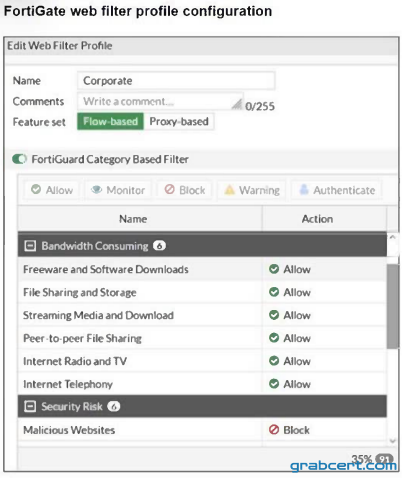Click the Comments text field
The width and height of the screenshot is (402, 478).
click(160, 101)
